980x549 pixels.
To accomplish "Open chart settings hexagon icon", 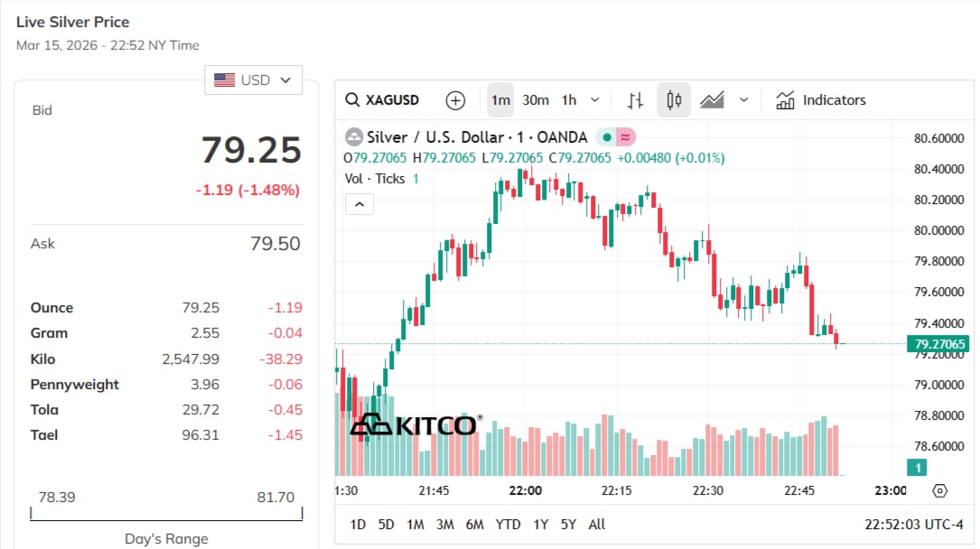I will pos(939,490).
